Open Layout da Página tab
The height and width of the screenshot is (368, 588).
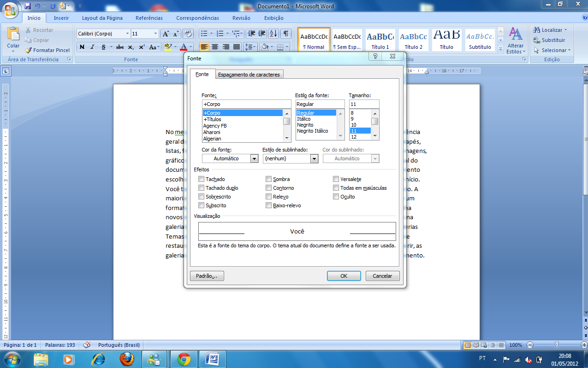(102, 18)
